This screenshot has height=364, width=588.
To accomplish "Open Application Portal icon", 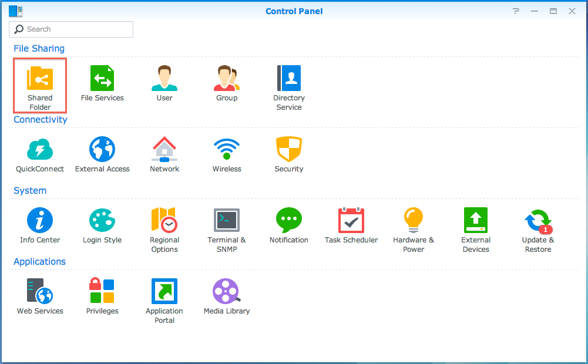I will point(164,292).
